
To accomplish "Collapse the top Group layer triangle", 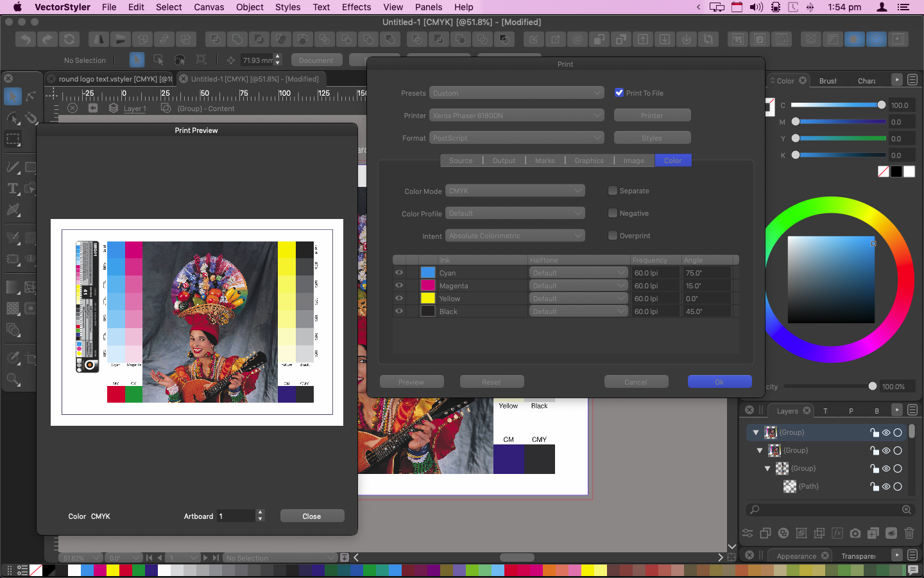I will tap(756, 432).
